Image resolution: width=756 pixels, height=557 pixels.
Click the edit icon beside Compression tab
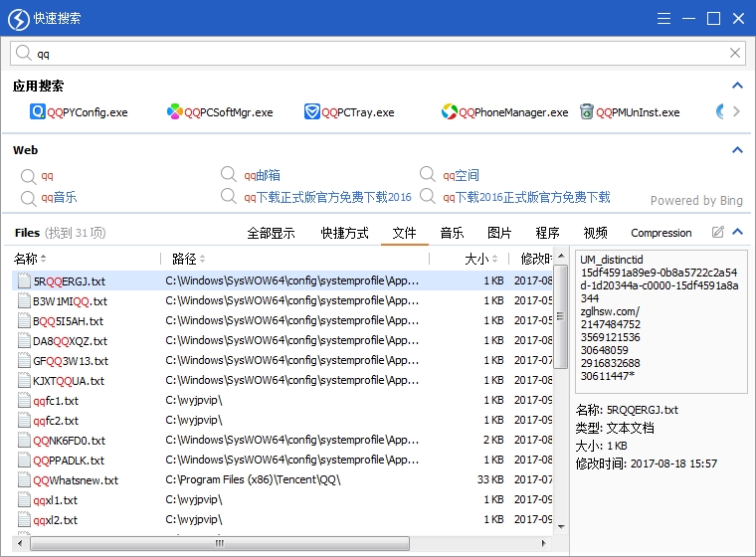[x=718, y=233]
